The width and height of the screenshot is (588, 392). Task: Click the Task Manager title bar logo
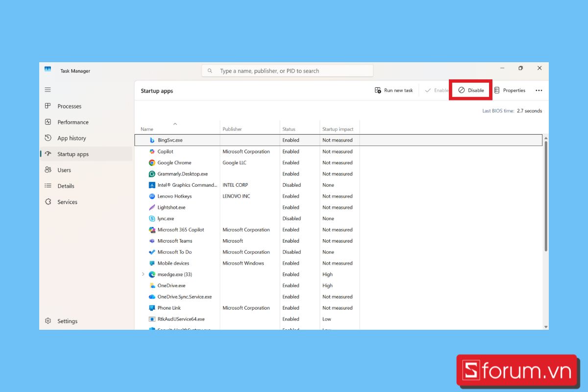(48, 69)
